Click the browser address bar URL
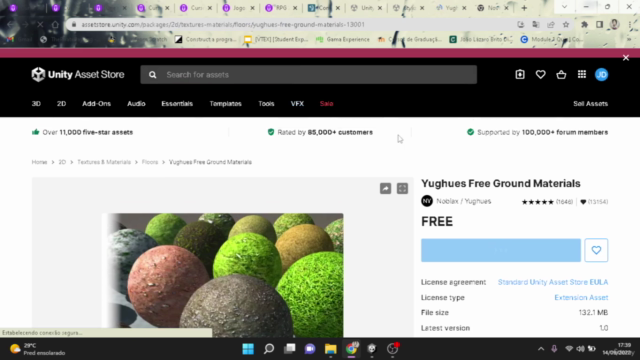This screenshot has height=360, width=640. pos(222,24)
